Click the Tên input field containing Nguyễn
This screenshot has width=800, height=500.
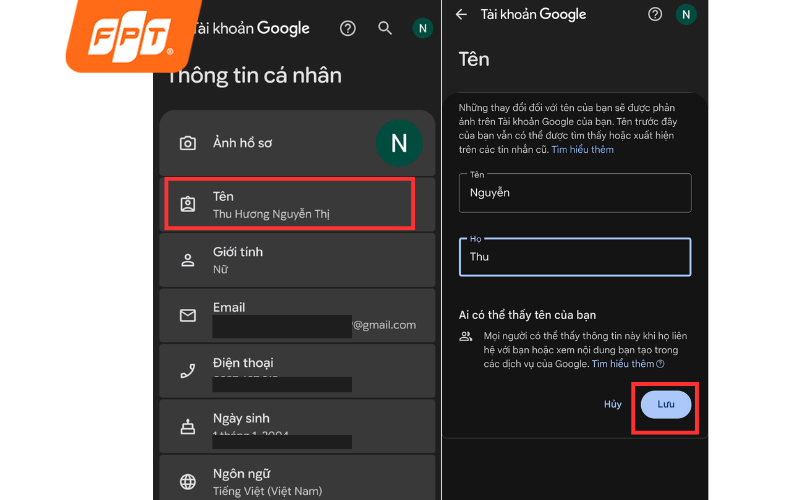click(575, 193)
